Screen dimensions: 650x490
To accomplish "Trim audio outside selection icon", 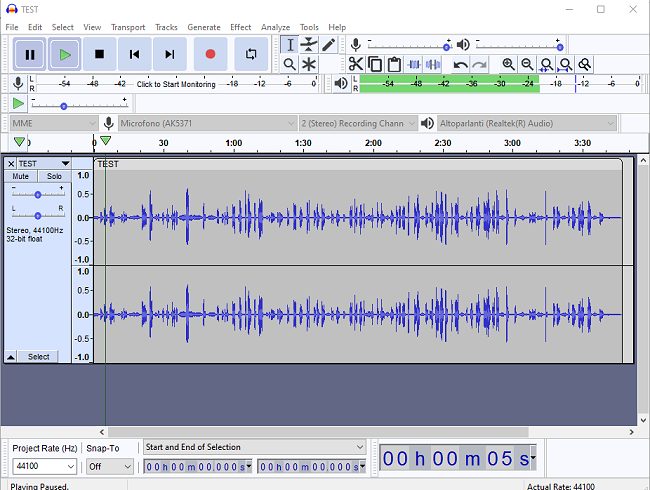I will (414, 64).
